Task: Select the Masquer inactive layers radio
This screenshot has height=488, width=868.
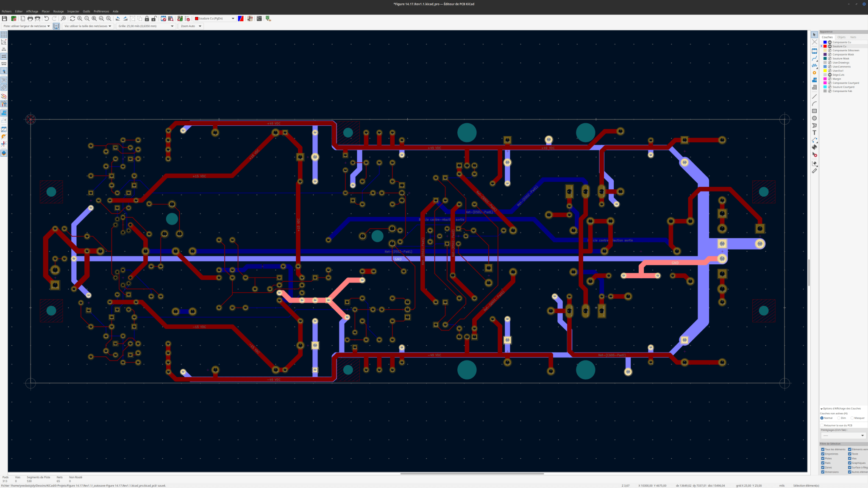Action: pos(852,418)
